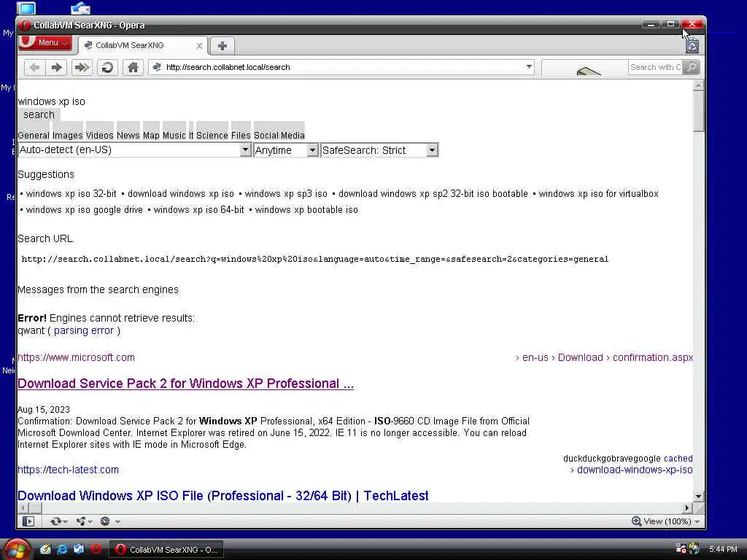Open the closed tabs trash can icon
Image resolution: width=747 pixels, height=560 pixels.
[x=692, y=46]
